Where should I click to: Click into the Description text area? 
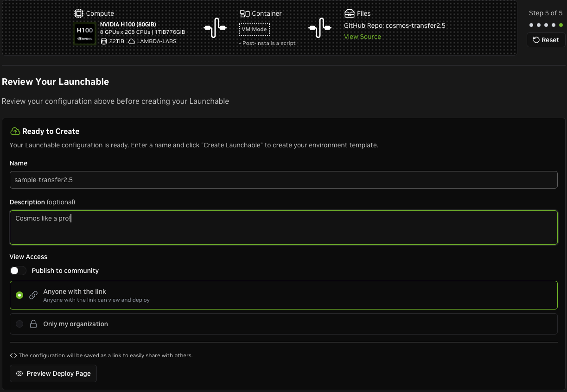[x=283, y=228]
